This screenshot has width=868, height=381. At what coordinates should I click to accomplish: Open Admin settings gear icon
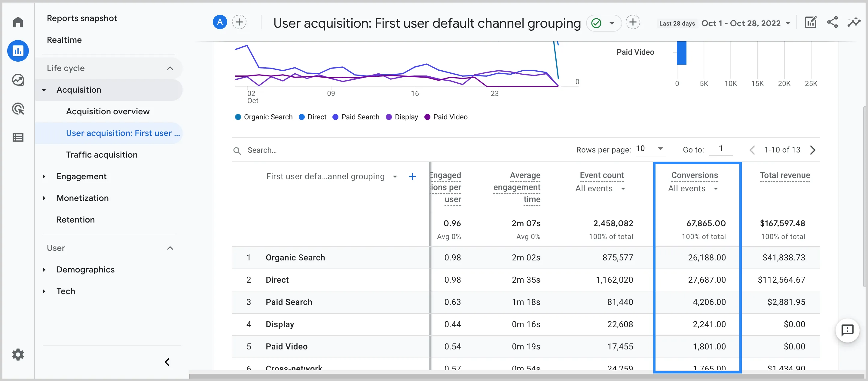click(18, 354)
